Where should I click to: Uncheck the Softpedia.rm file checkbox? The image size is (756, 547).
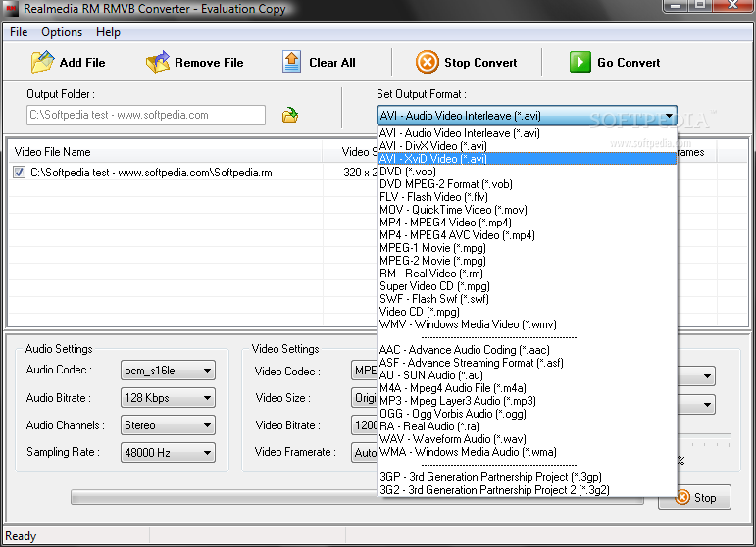coord(19,173)
